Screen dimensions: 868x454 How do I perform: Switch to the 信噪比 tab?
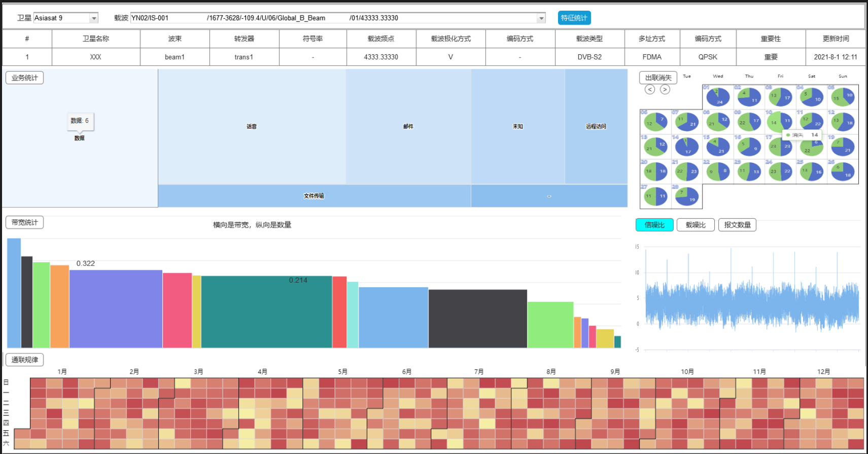(654, 225)
